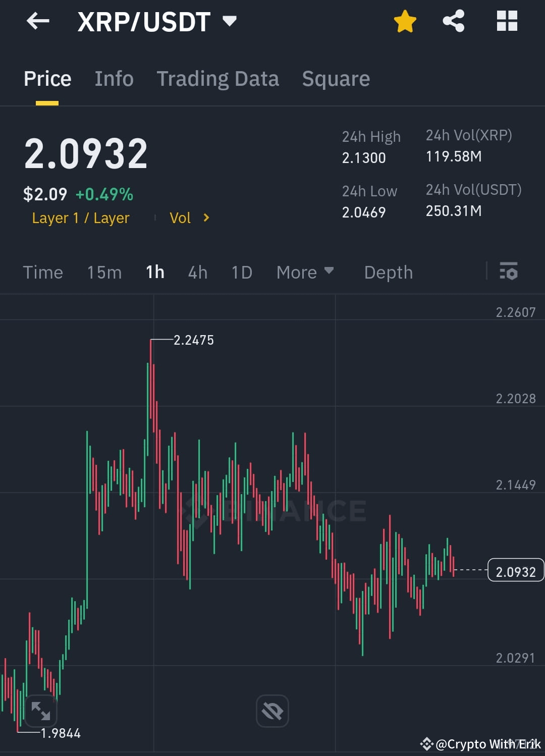Favorite XRP/USDT using the star icon
Image resolution: width=545 pixels, height=756 pixels.
(405, 21)
